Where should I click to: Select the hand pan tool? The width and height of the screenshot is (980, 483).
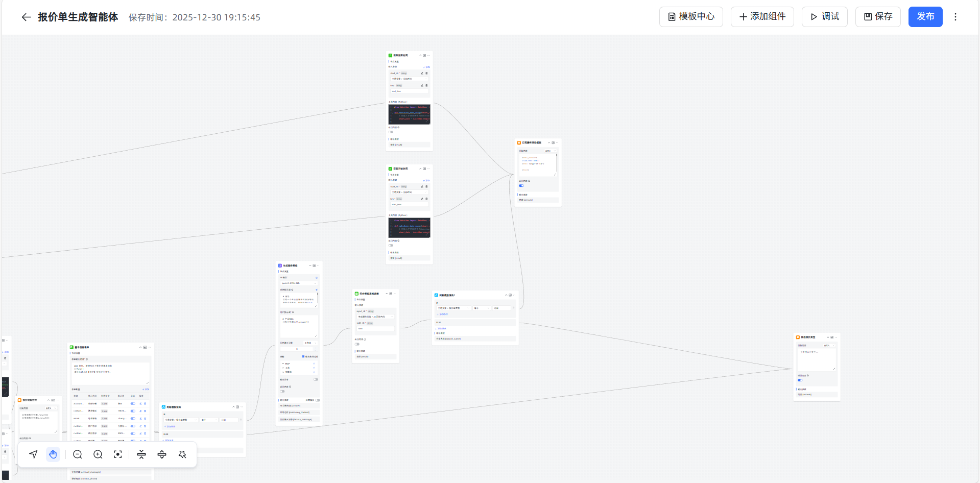(x=53, y=454)
